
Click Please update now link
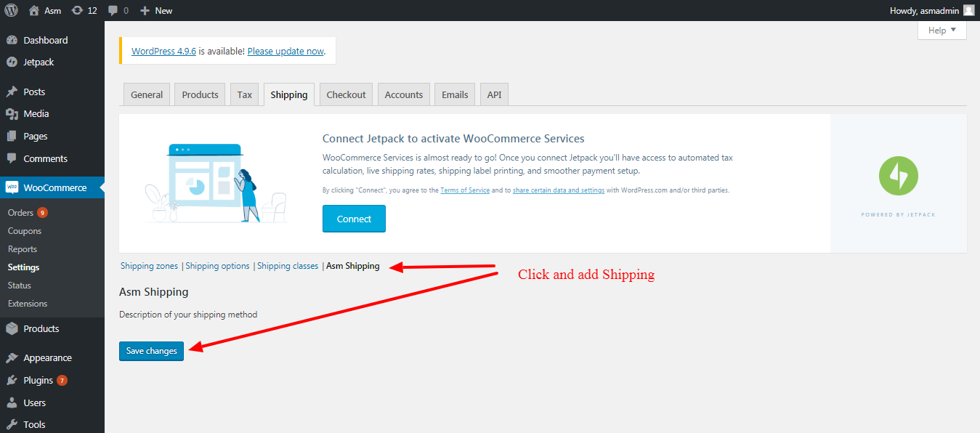(286, 52)
